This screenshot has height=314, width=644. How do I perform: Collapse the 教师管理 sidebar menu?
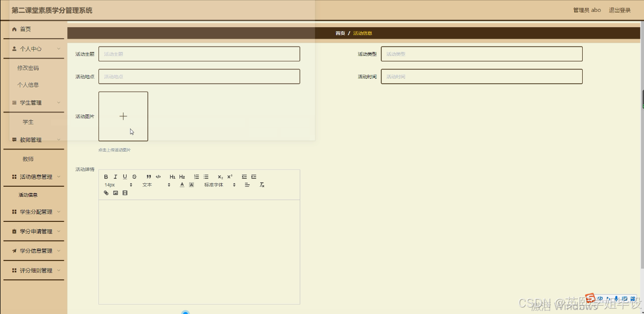34,140
